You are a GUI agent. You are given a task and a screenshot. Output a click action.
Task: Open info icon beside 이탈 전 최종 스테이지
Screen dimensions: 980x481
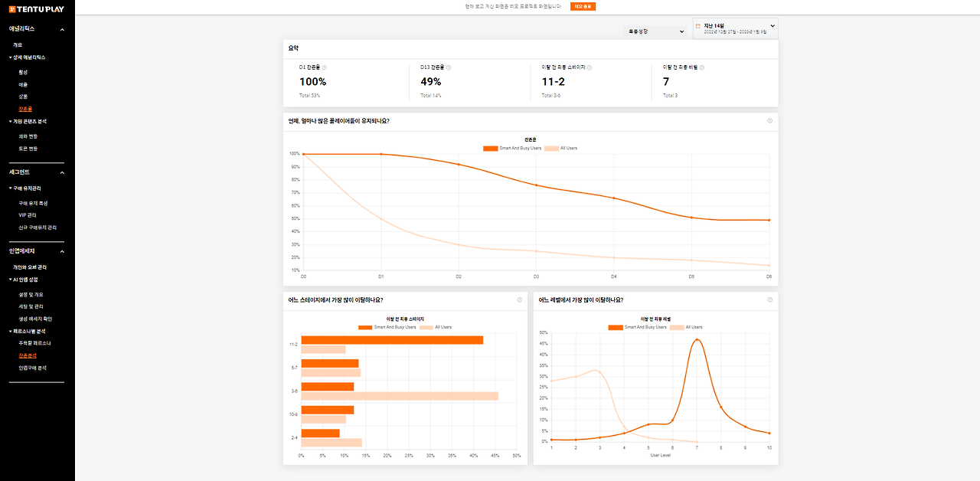click(590, 67)
